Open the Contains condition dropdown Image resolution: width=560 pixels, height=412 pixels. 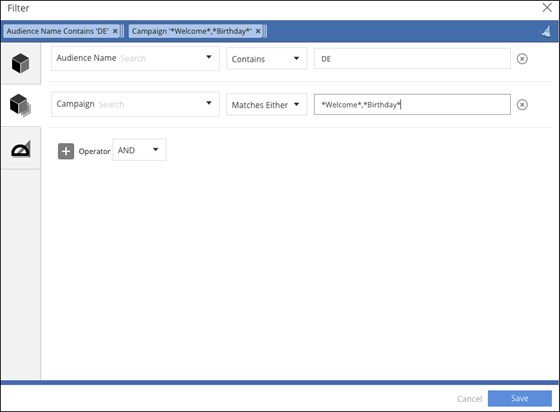pos(266,59)
